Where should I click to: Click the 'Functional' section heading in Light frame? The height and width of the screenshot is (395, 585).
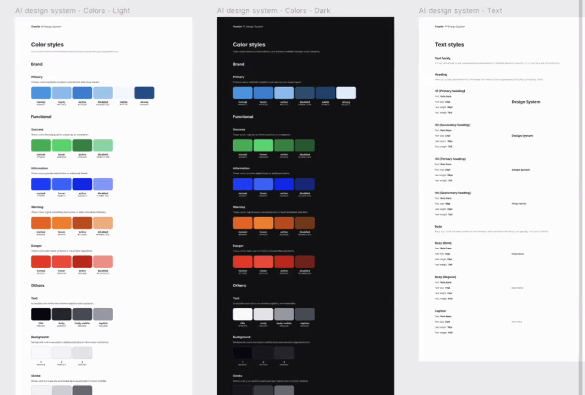(41, 117)
